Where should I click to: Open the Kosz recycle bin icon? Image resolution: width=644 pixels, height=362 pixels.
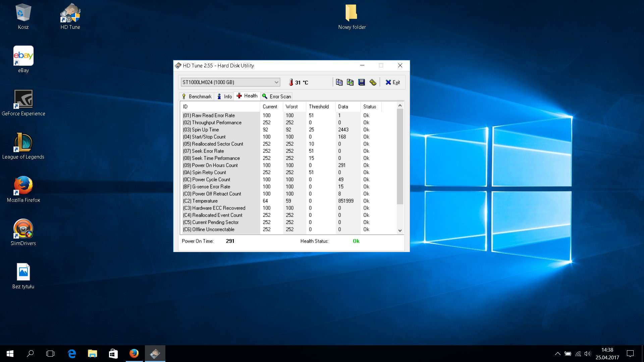pos(23,17)
